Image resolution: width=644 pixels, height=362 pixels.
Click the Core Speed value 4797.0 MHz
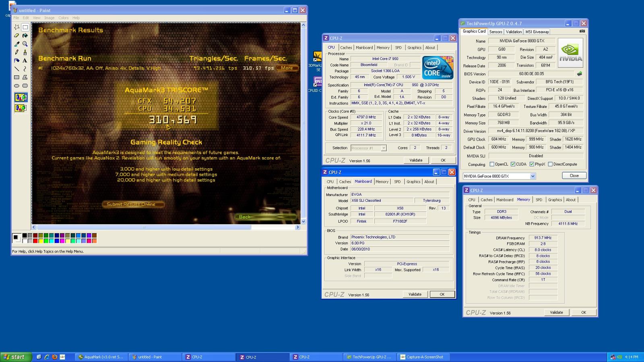tap(366, 117)
